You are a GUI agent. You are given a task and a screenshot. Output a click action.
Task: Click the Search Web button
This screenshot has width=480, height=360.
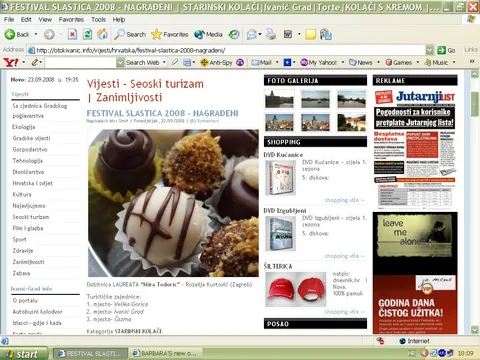click(x=142, y=62)
